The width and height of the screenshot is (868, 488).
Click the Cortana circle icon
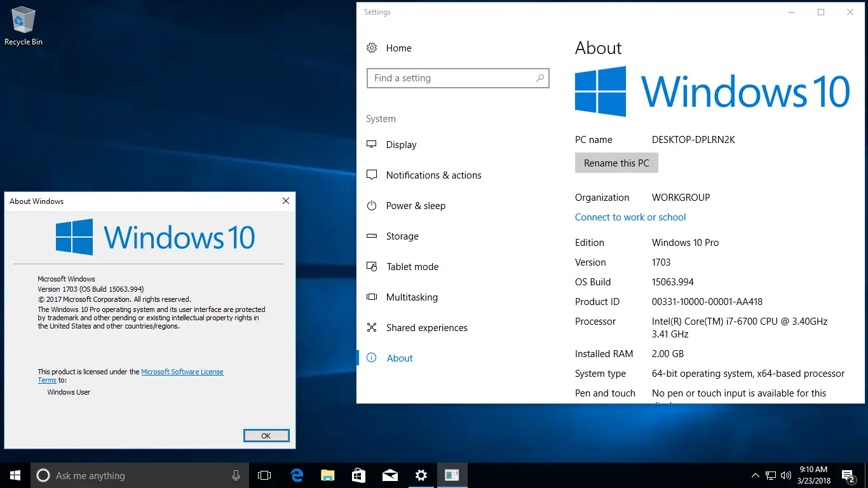(43, 475)
